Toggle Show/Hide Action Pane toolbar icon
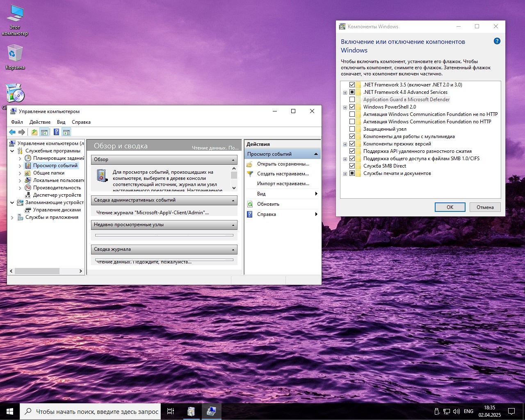525x420 pixels. point(66,132)
